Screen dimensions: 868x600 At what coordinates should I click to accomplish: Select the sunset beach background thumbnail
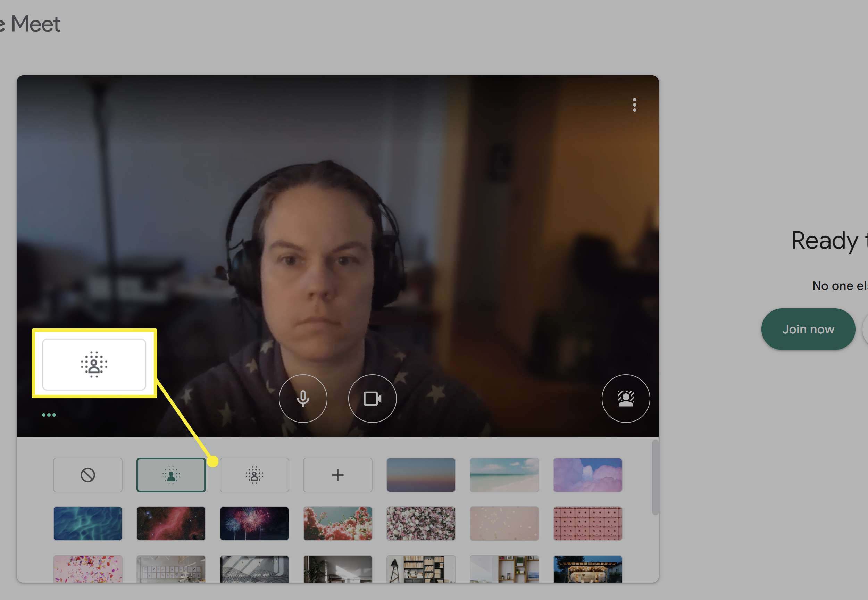click(x=421, y=475)
